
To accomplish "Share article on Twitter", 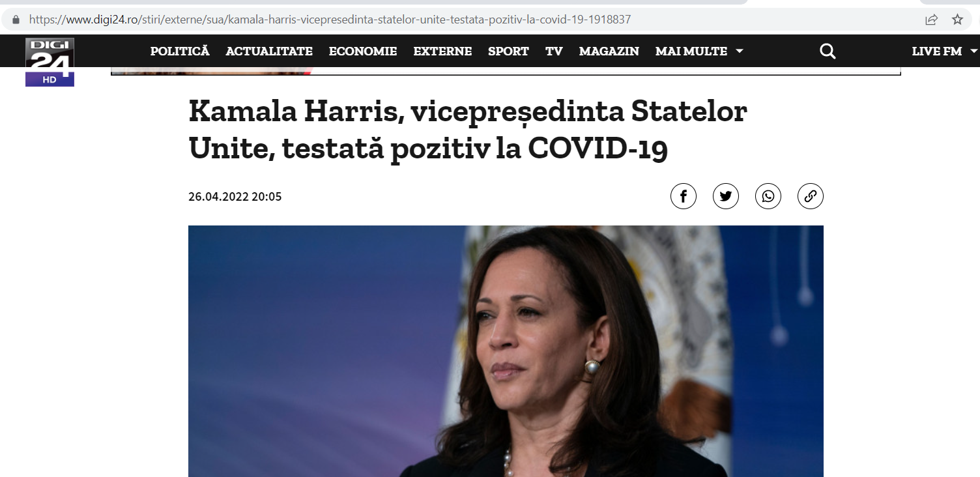I will coord(726,196).
